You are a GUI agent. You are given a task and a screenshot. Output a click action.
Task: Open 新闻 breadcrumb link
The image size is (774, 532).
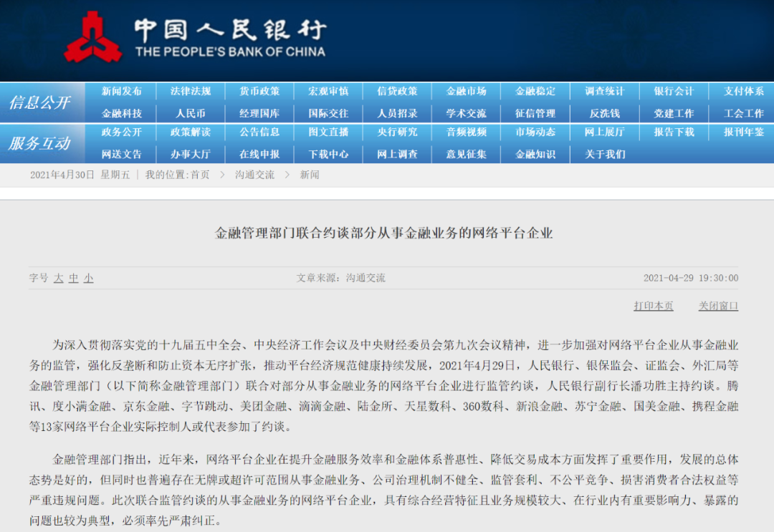click(x=310, y=175)
